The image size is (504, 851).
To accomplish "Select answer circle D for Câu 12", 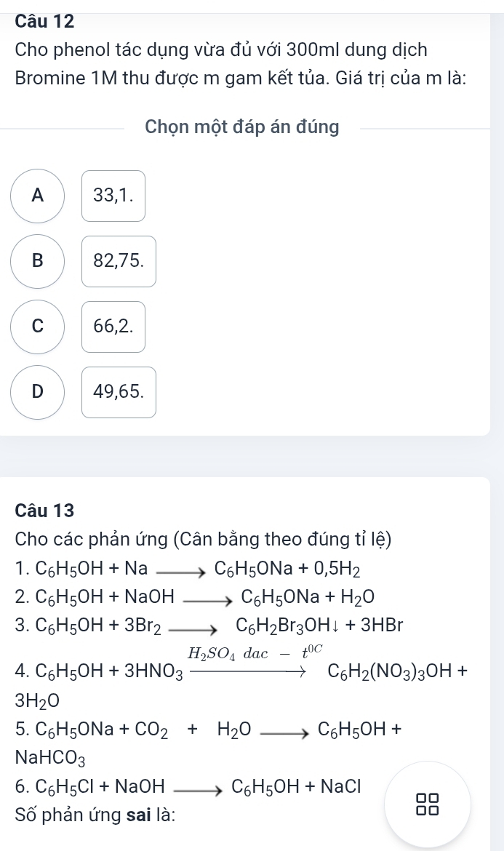I will pyautogui.click(x=37, y=392).
